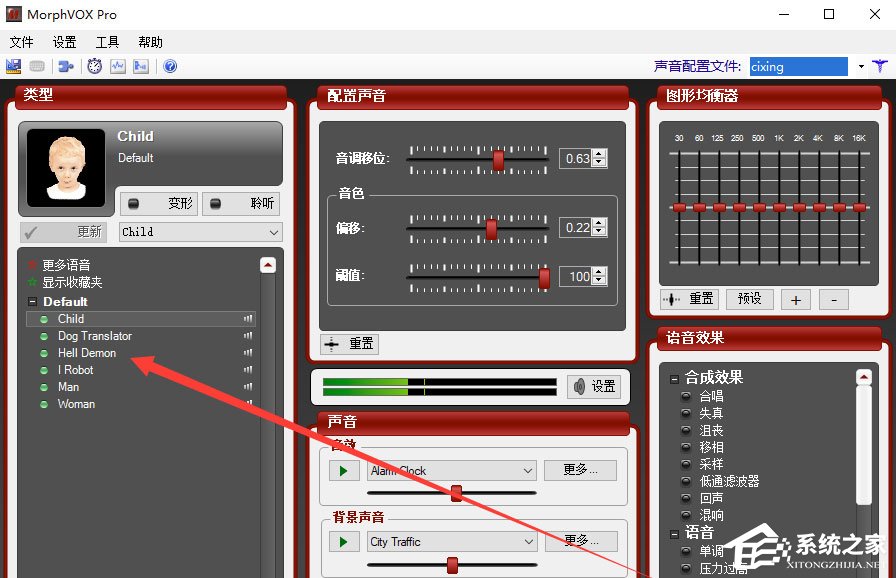Click the grayed keyboard toolbar icon

37,66
